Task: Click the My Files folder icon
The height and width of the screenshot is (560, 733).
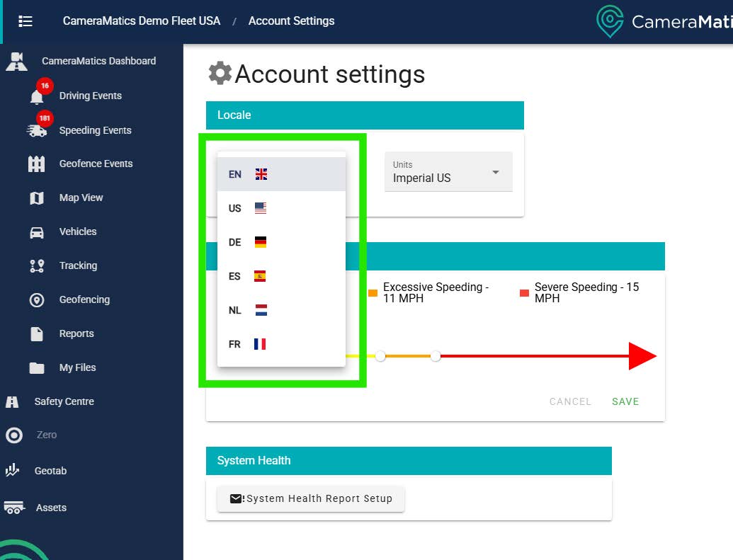Action: click(37, 368)
